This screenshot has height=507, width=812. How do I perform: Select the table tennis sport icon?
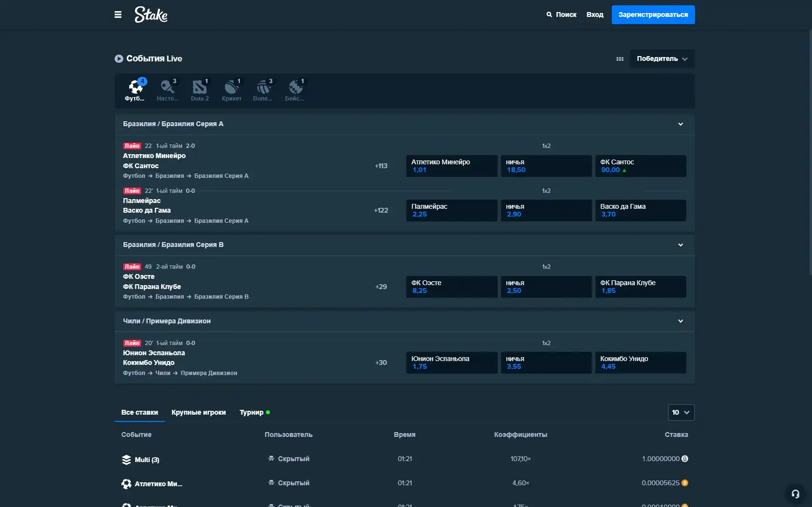(167, 90)
